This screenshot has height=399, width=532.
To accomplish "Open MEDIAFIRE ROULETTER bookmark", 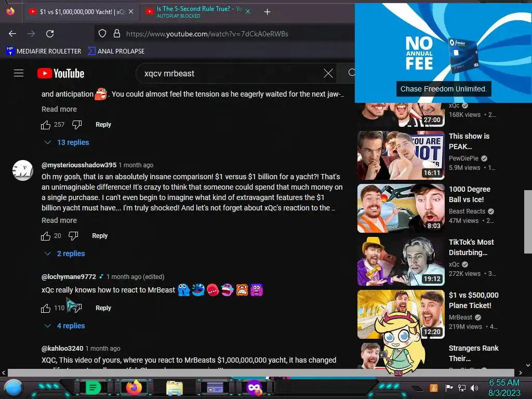I will pos(44,51).
